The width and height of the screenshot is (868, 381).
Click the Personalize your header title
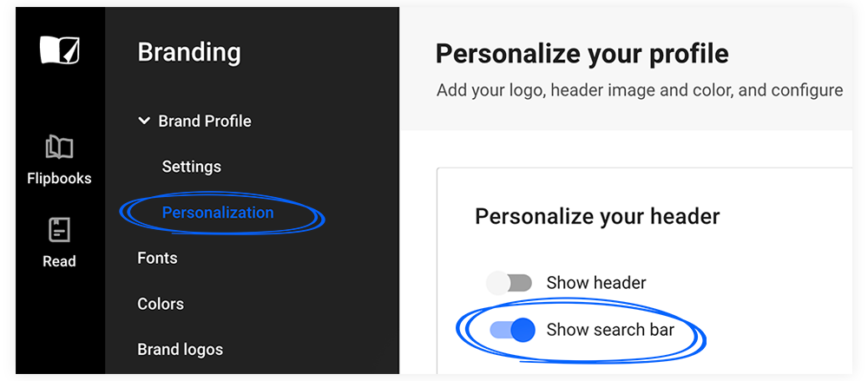pyautogui.click(x=597, y=216)
